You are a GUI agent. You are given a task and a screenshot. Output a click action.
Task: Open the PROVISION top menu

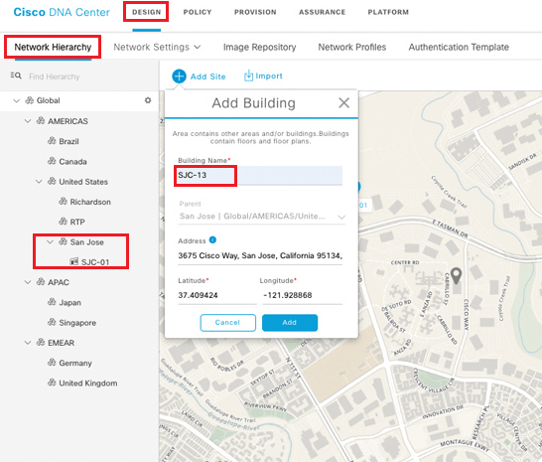pos(255,12)
